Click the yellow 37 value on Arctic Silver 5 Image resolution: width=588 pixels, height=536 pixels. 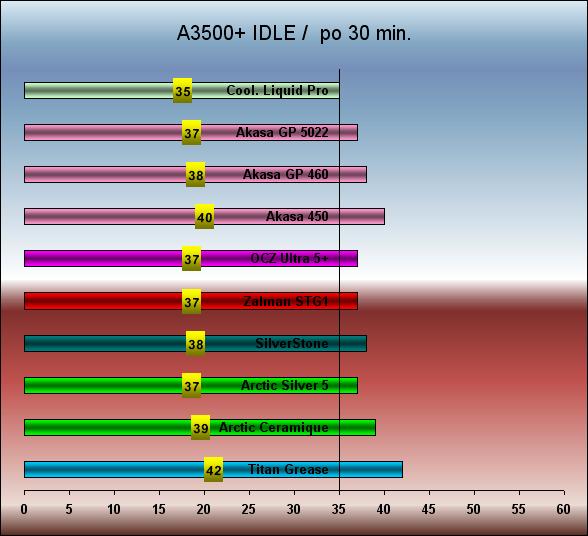[x=192, y=385]
